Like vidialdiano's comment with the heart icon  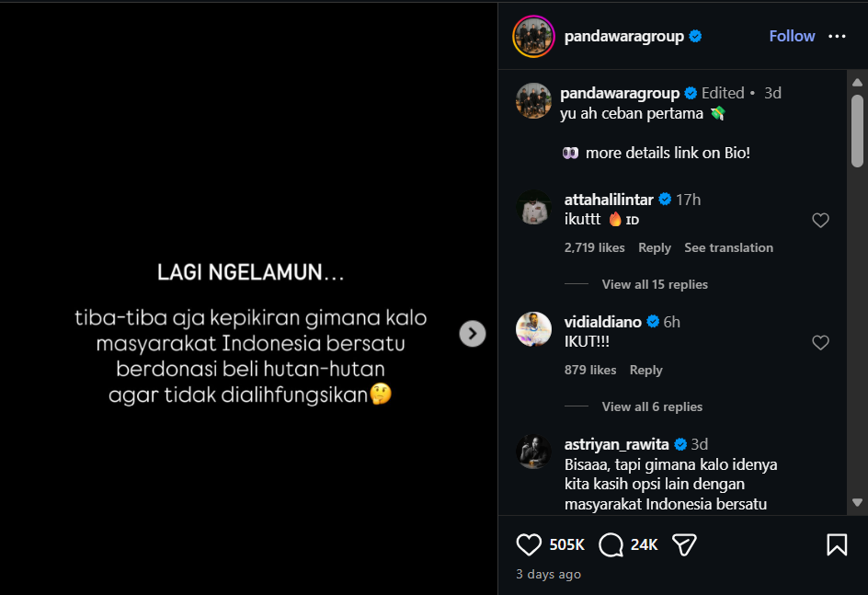(x=820, y=342)
